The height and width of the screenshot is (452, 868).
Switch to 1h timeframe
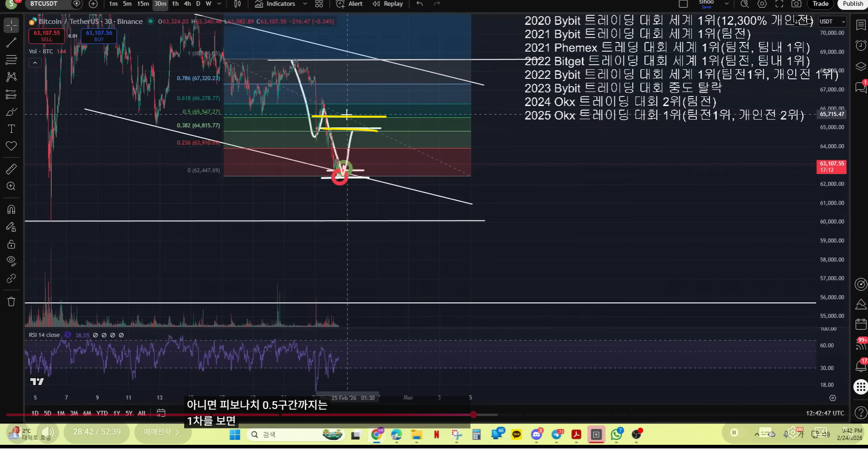(x=175, y=4)
